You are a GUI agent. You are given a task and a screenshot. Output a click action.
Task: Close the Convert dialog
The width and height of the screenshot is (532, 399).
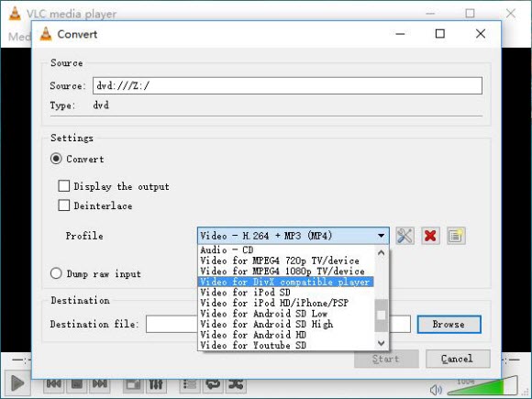[481, 34]
